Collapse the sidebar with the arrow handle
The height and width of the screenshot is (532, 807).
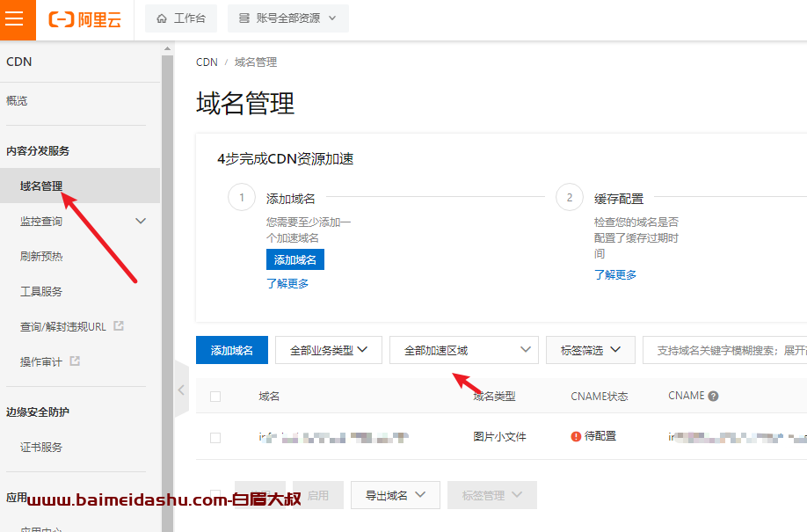(x=182, y=390)
